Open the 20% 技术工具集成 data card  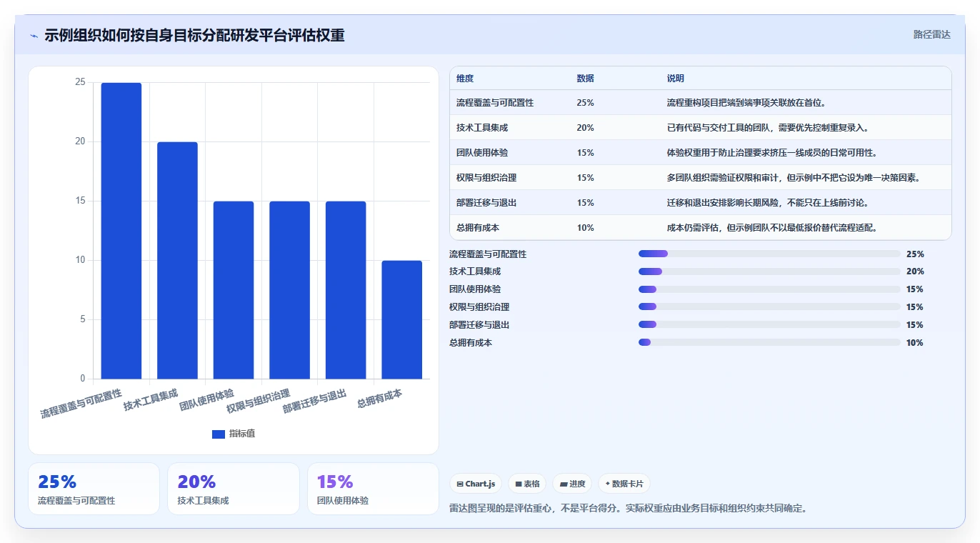point(234,489)
